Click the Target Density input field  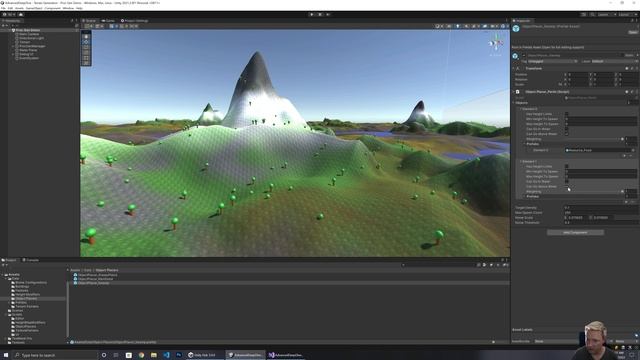pyautogui.click(x=601, y=208)
